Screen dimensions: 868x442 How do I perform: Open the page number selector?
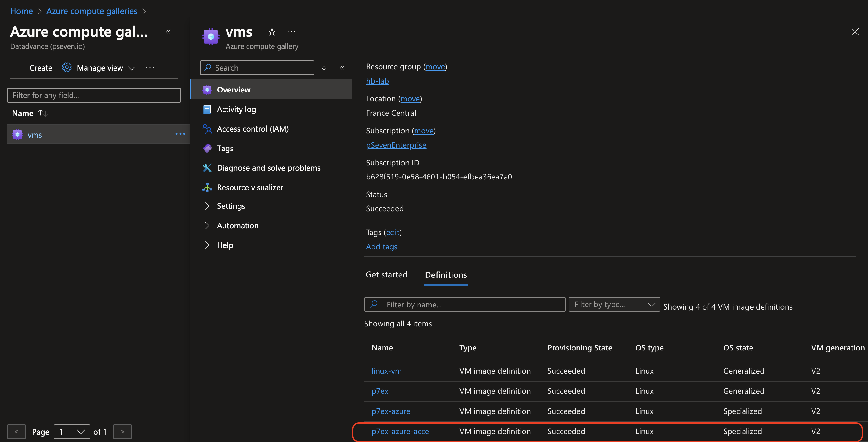(x=72, y=432)
